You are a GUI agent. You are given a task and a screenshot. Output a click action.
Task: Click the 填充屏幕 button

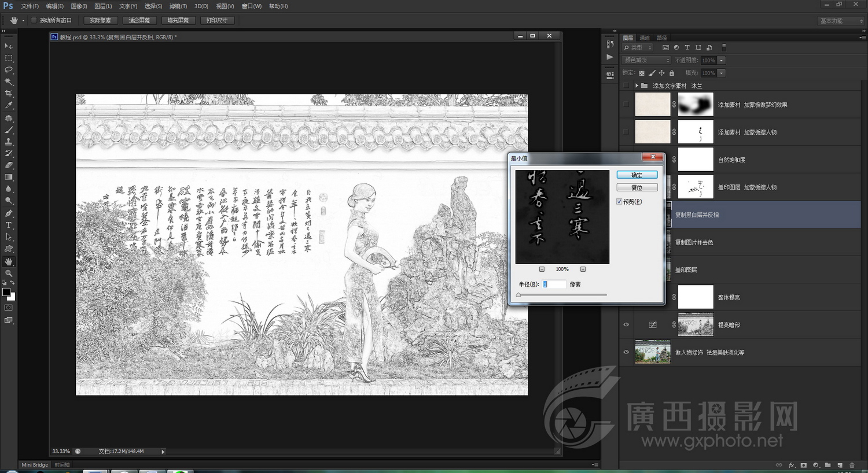(x=178, y=20)
